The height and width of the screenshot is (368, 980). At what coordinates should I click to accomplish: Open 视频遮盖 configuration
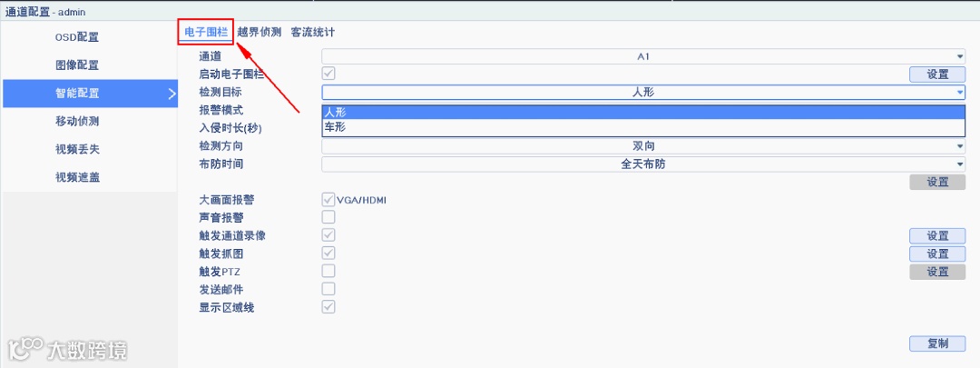(x=77, y=177)
